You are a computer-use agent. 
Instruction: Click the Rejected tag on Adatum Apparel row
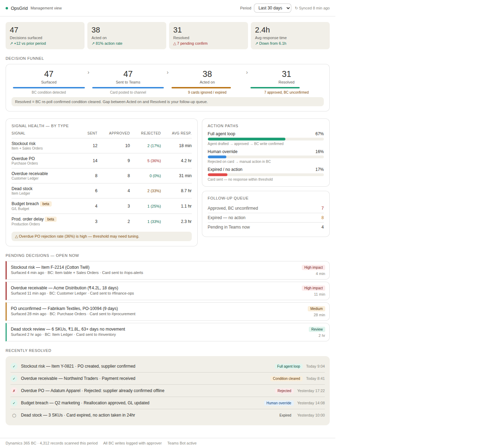pos(284,391)
